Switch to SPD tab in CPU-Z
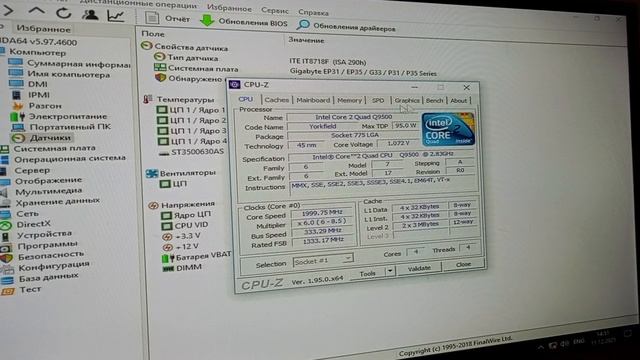 pos(378,100)
